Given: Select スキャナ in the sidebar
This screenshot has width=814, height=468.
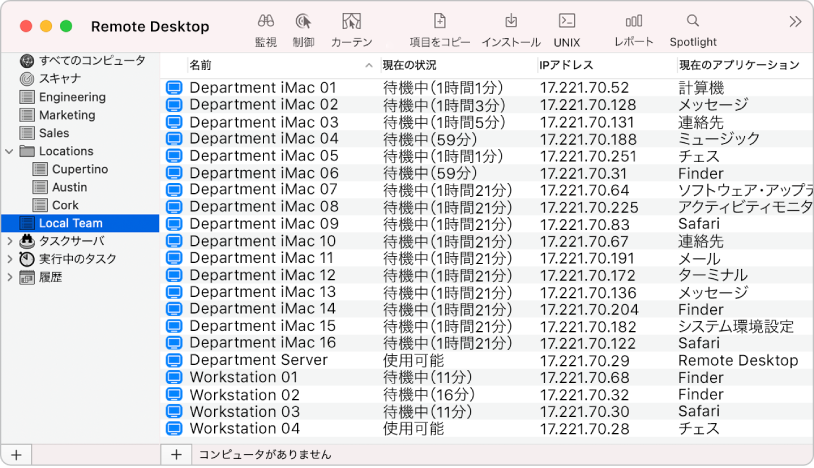Looking at the screenshot, I should (x=60, y=79).
